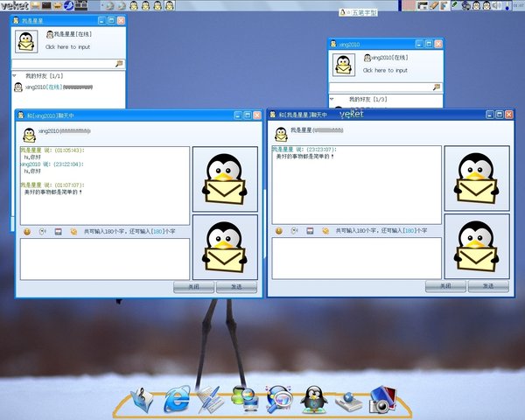Screen dimensions: 525x420
Task: Click the 五笔字型 input method indicator
Action: pyautogui.click(x=359, y=13)
